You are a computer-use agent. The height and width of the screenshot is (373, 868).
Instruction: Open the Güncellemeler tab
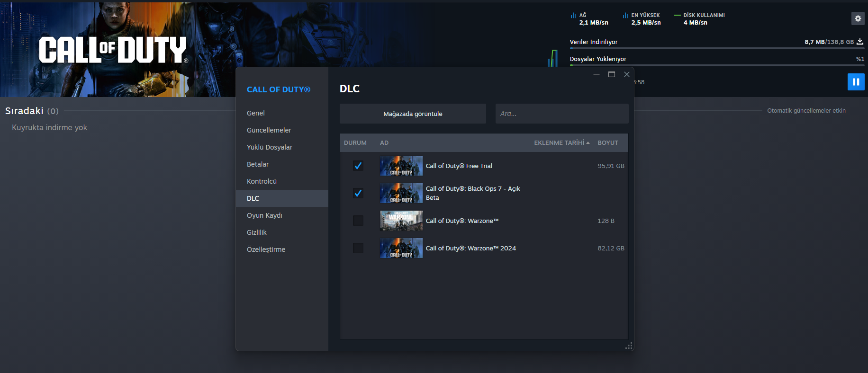[x=282, y=130]
